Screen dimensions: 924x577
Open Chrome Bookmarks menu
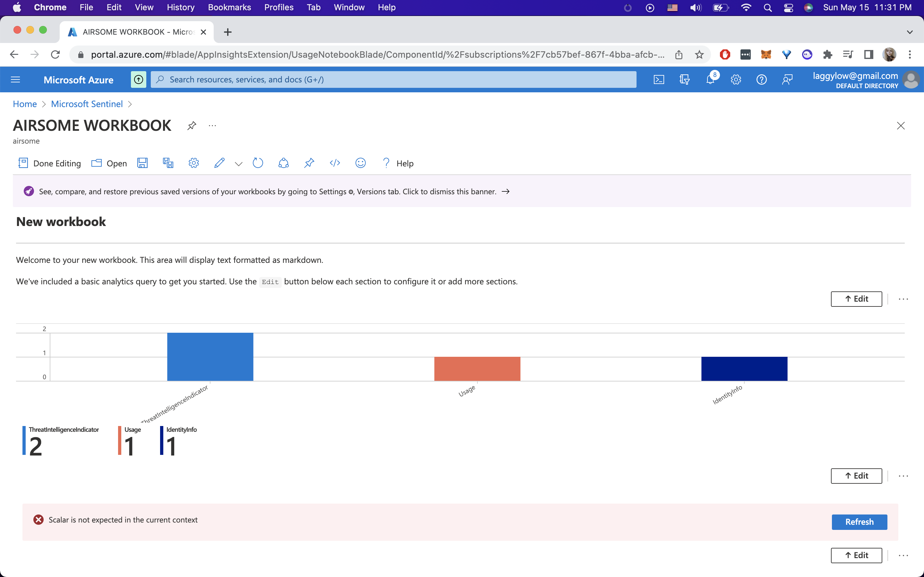point(229,7)
